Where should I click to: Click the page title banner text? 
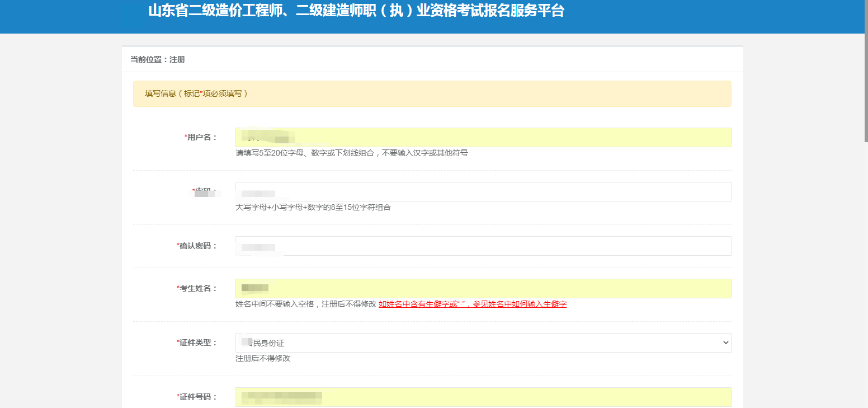(x=358, y=11)
